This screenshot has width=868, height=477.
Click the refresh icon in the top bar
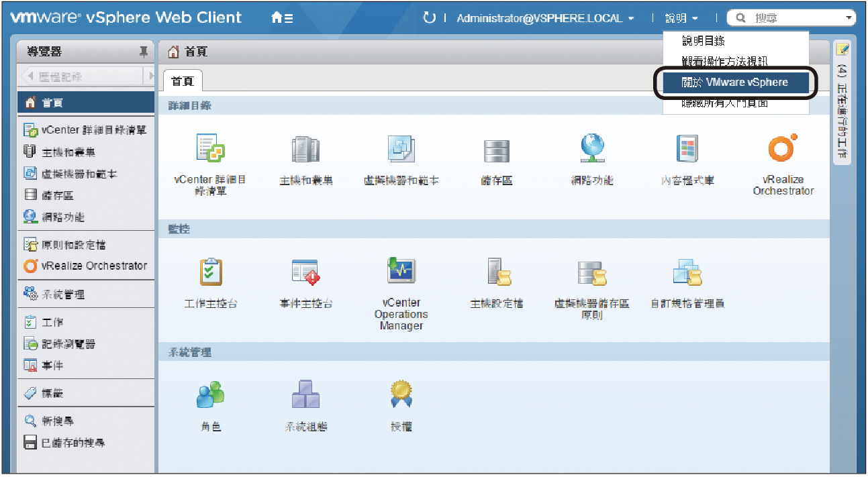430,18
